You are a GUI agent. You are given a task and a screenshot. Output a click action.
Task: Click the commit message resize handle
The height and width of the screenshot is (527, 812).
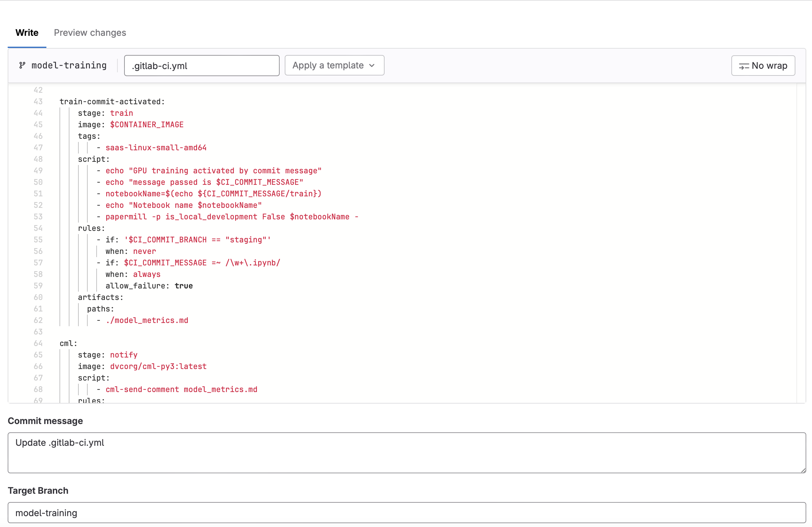[803, 470]
